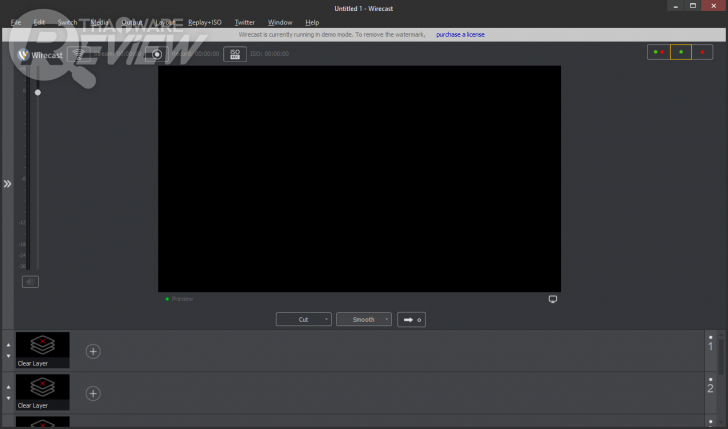Close the Wirecast window
This screenshot has height=429, width=728.
(714, 6)
